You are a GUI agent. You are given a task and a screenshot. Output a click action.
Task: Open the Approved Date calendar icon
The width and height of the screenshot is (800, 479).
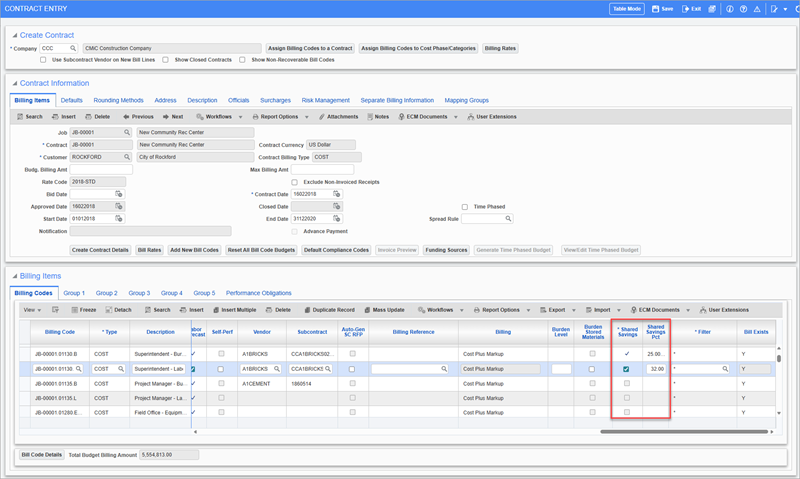pyautogui.click(x=119, y=206)
